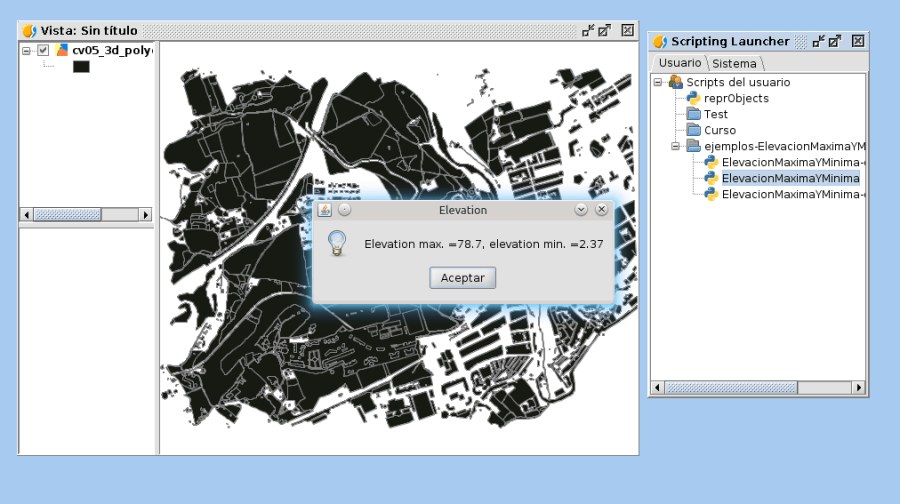Click the reprObjects Python script icon
Screen dimensions: 900x504
(x=693, y=98)
